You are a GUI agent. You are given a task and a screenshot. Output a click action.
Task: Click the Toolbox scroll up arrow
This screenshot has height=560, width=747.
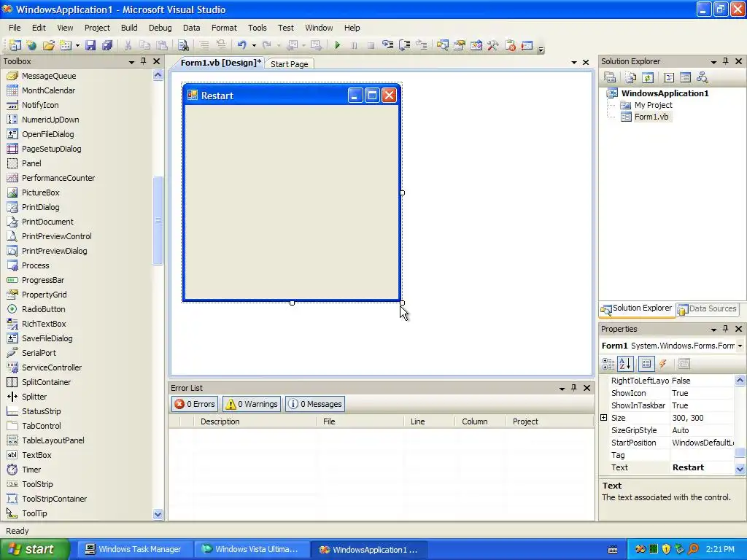[158, 75]
